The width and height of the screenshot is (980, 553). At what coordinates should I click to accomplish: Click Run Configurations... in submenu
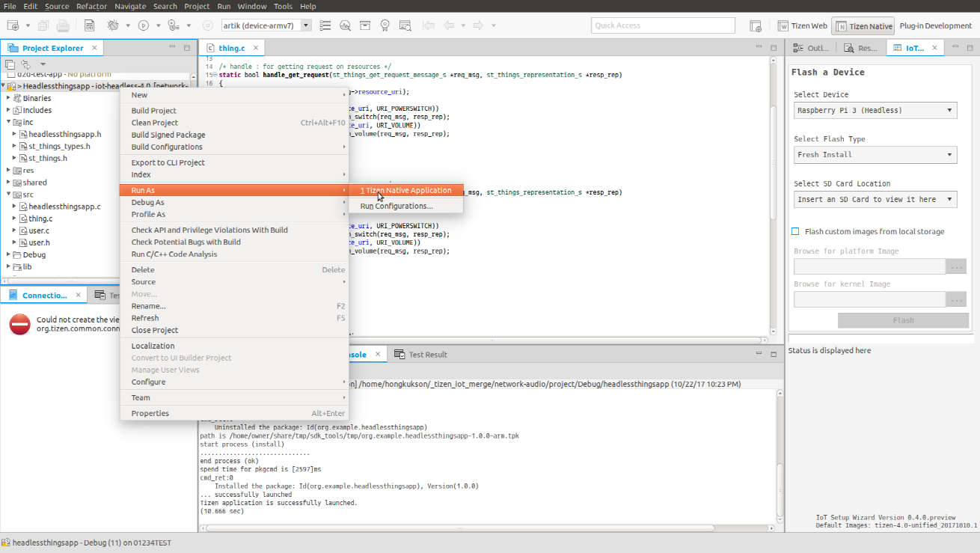point(396,206)
